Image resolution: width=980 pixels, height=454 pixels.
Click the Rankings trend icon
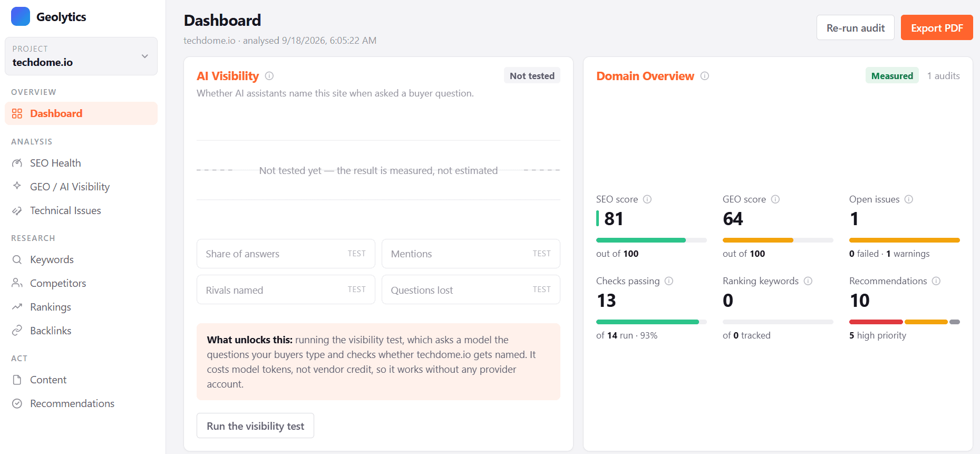(17, 307)
